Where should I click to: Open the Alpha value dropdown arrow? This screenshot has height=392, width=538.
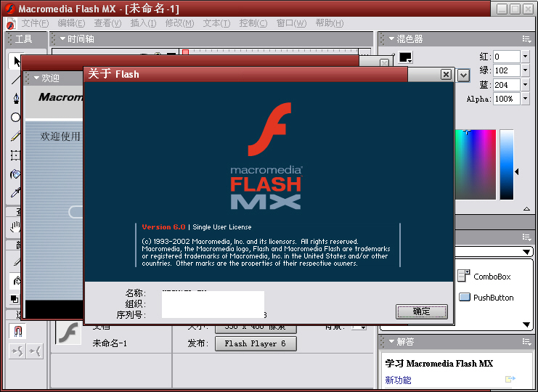(x=526, y=99)
